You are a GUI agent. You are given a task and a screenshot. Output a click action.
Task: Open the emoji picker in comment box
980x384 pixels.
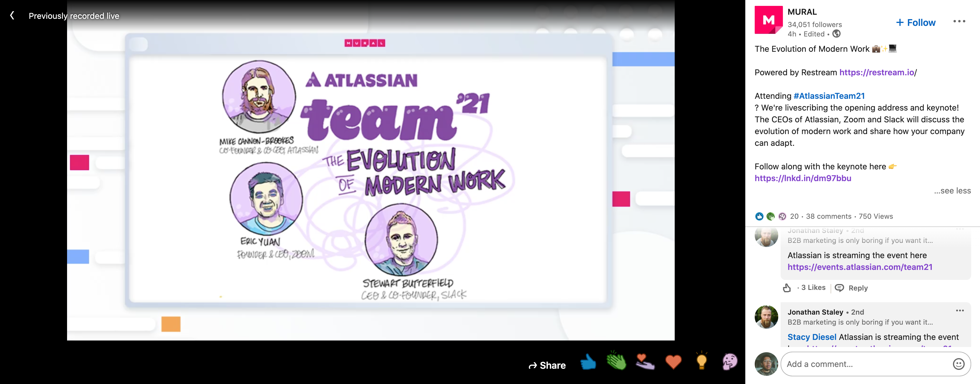tap(958, 364)
